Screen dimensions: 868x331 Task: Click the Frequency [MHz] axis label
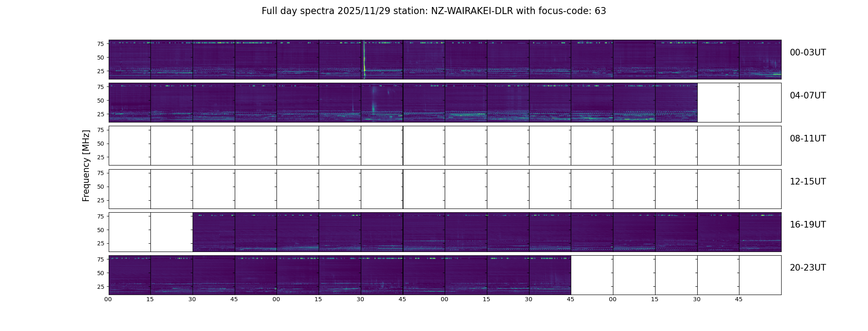tap(86, 166)
